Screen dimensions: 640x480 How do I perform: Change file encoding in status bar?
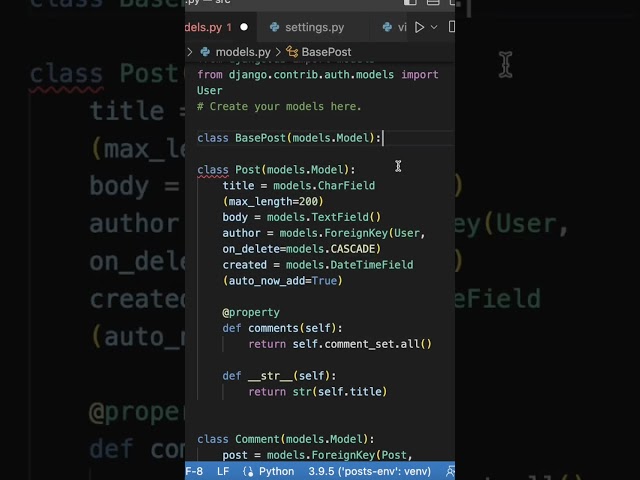pyautogui.click(x=194, y=471)
